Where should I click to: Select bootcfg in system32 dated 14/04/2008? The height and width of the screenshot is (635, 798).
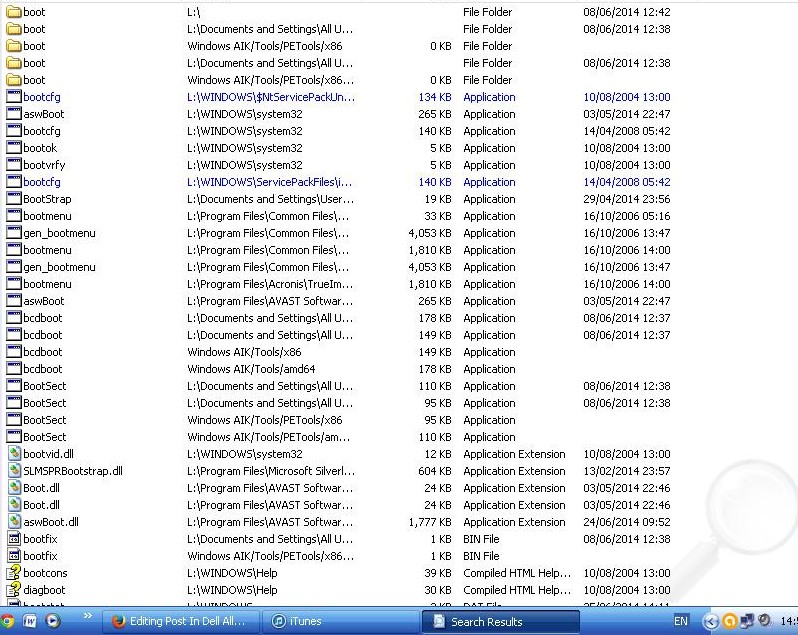[42, 131]
